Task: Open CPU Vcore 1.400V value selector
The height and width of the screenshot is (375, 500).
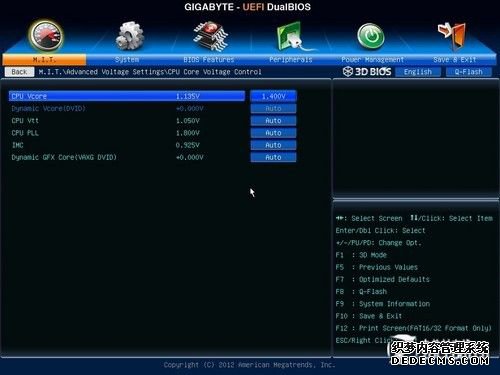Action: pyautogui.click(x=273, y=96)
